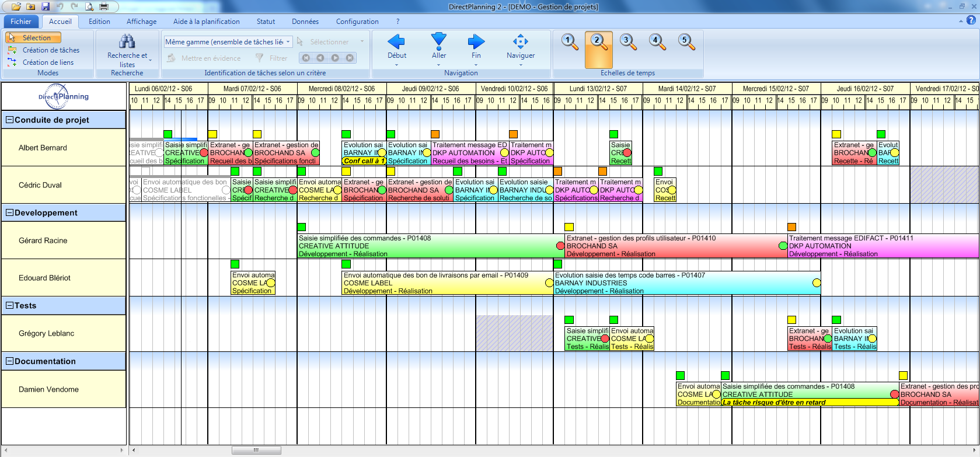
Task: Expand the dropdown arrow under Naviguer
Action: pyautogui.click(x=520, y=65)
